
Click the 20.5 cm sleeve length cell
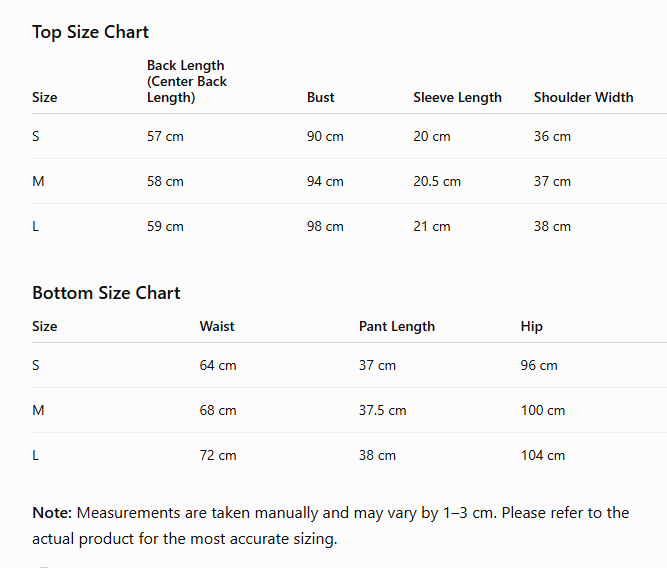click(437, 182)
